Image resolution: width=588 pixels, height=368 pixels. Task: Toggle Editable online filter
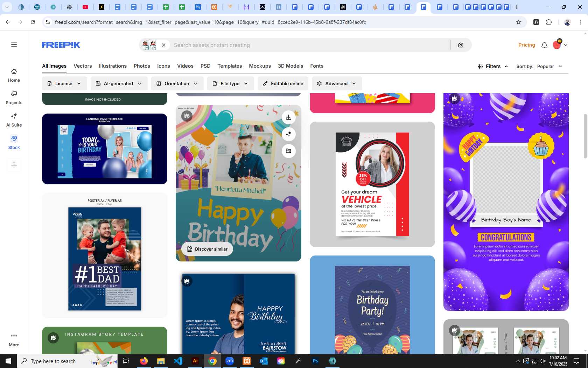pos(283,83)
